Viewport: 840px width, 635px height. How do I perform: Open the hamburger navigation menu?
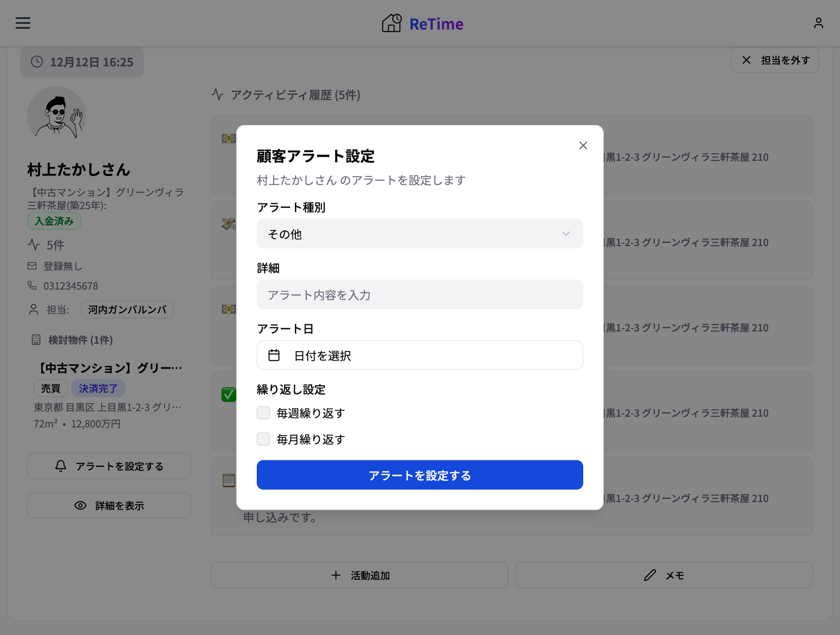point(23,23)
